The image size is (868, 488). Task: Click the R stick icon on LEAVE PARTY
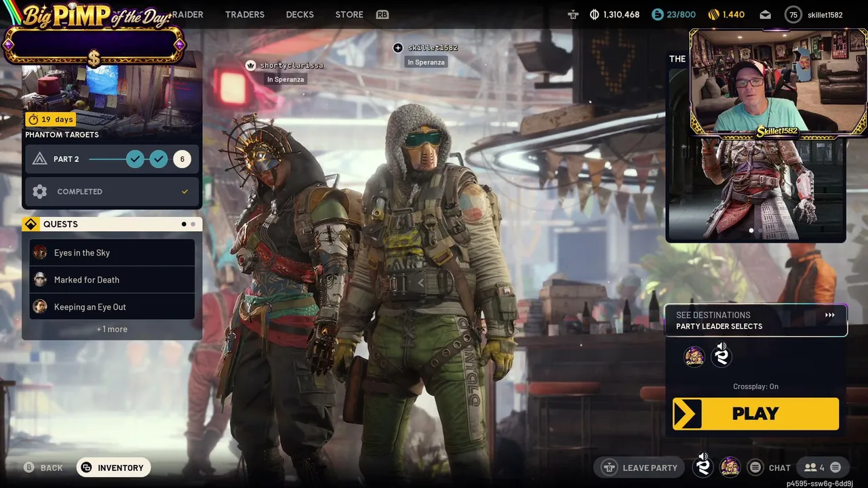point(610,468)
